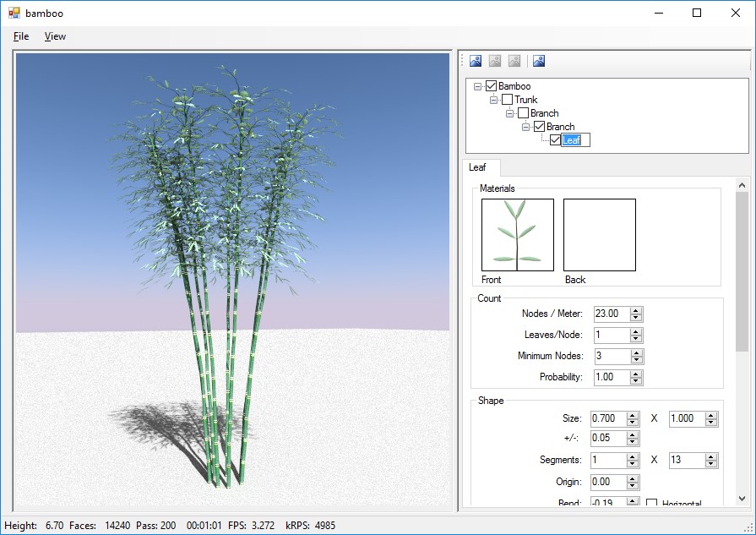
Task: Click the Probability value field
Action: (x=612, y=377)
